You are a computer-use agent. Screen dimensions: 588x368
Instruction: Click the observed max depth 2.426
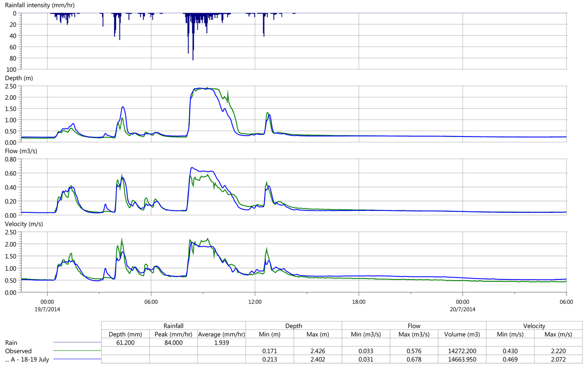318,351
